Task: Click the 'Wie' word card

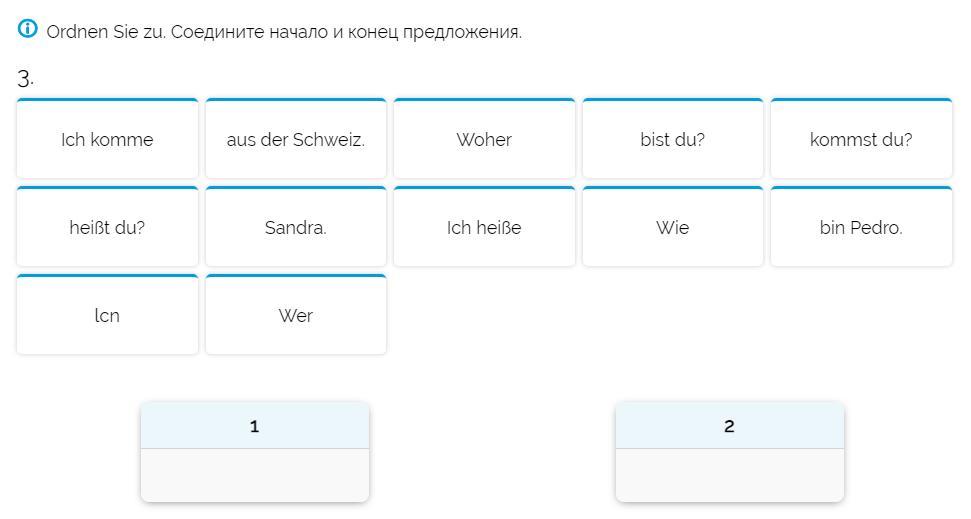Action: (x=672, y=228)
